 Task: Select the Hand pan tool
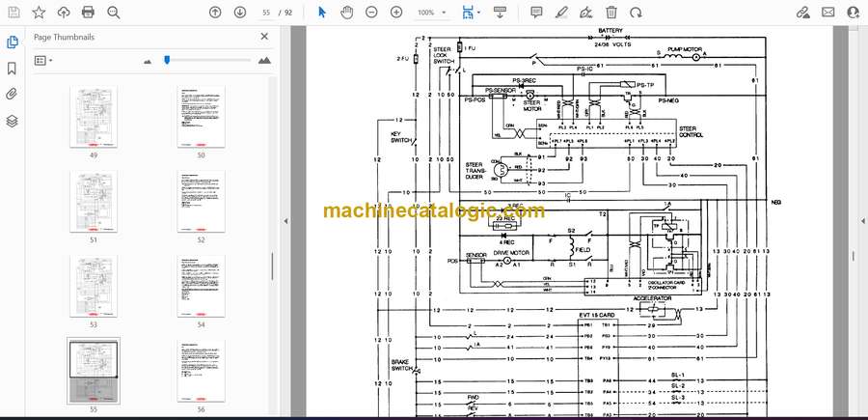346,13
